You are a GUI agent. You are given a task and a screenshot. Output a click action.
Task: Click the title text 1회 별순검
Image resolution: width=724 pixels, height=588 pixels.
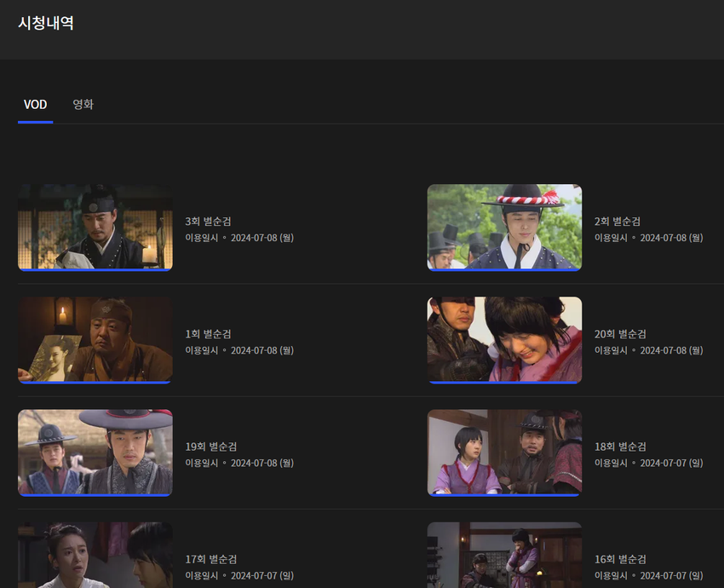tap(208, 334)
